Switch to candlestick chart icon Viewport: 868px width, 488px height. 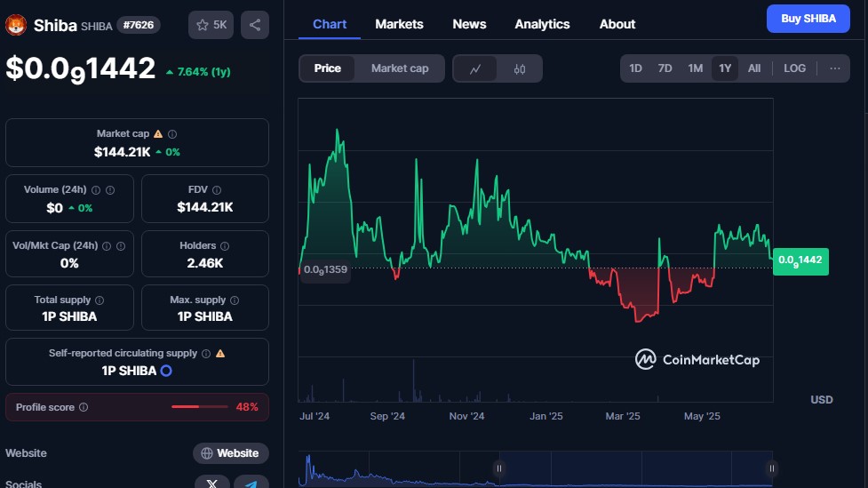(x=519, y=68)
